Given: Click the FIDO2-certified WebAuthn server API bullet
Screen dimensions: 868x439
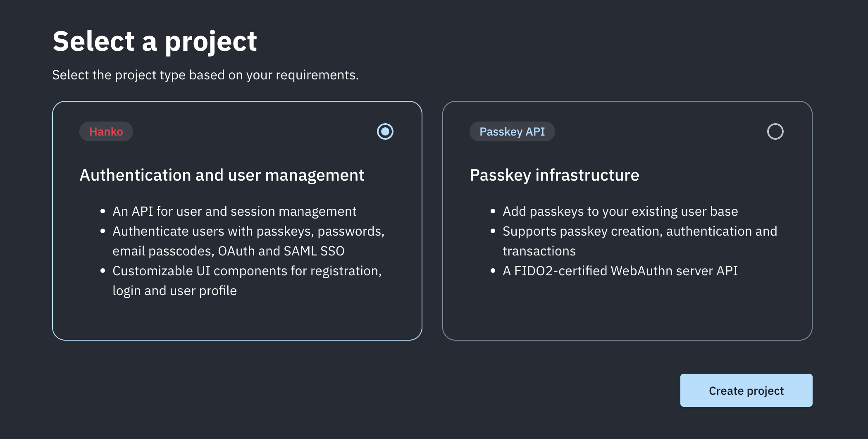Looking at the screenshot, I should point(620,271).
